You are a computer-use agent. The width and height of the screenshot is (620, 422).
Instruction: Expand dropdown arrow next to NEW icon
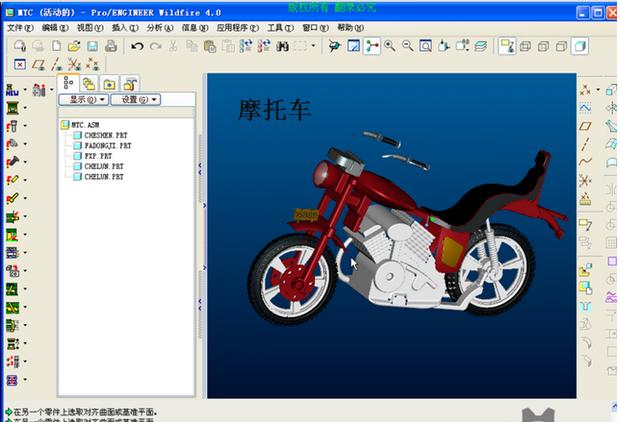(25, 90)
